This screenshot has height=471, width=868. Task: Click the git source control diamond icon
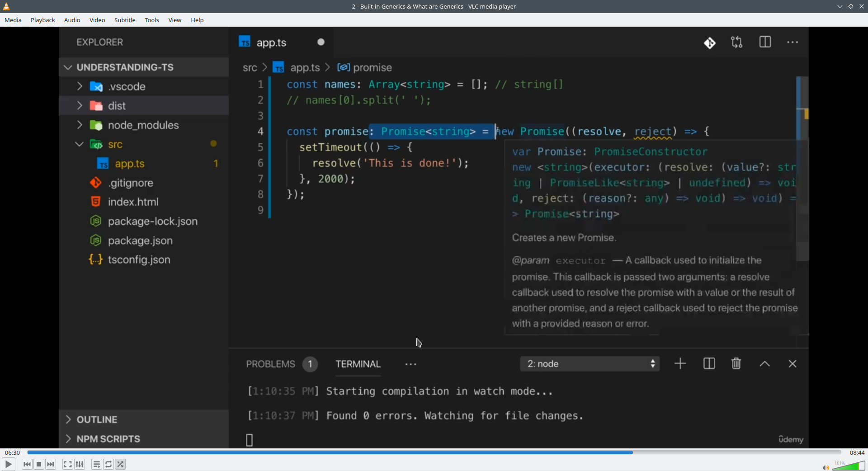(710, 43)
